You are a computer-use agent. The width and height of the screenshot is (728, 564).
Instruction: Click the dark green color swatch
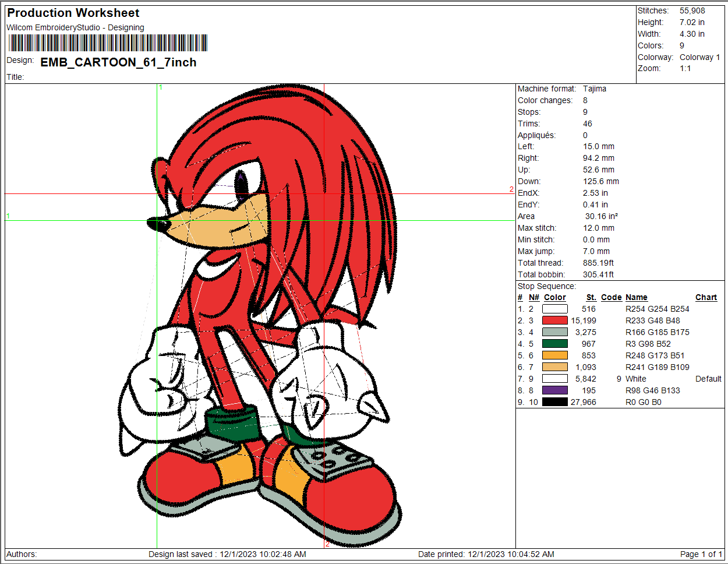[x=554, y=344]
